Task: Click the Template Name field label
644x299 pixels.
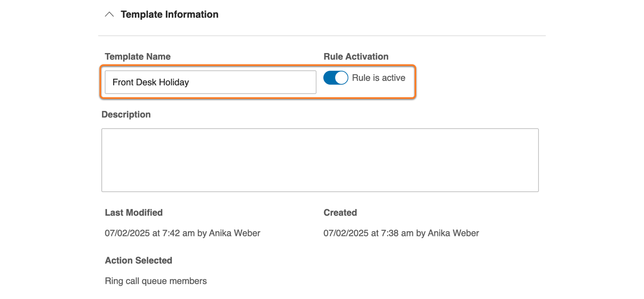Action: tap(138, 57)
